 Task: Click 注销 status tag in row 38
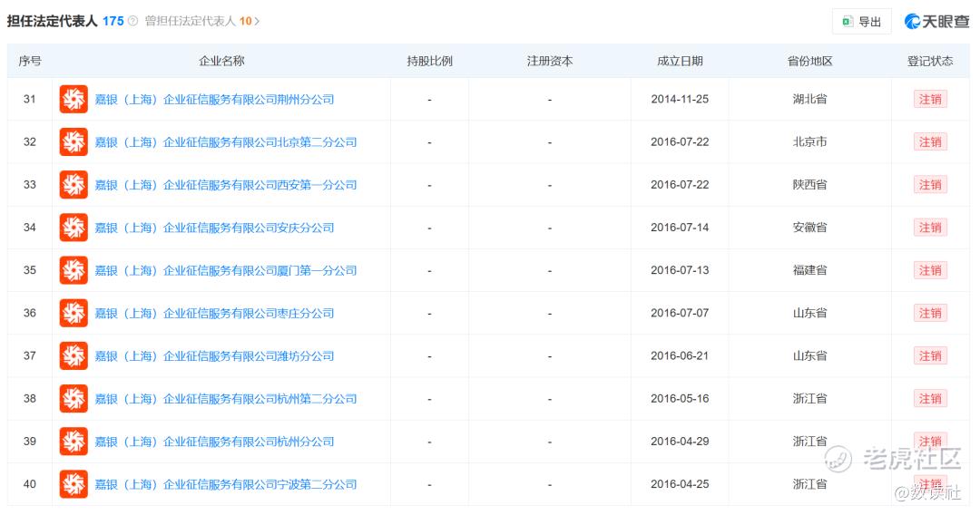(x=930, y=399)
